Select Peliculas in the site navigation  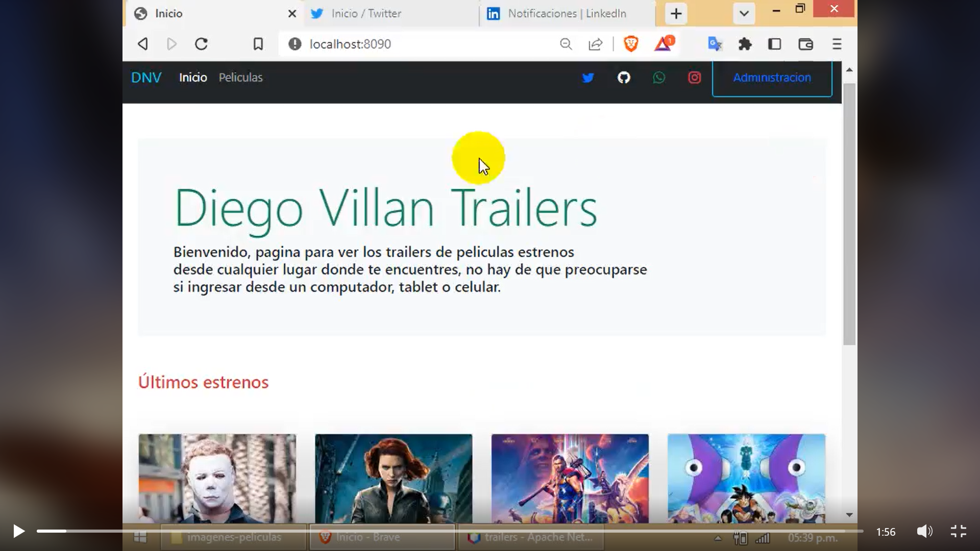[x=240, y=78]
